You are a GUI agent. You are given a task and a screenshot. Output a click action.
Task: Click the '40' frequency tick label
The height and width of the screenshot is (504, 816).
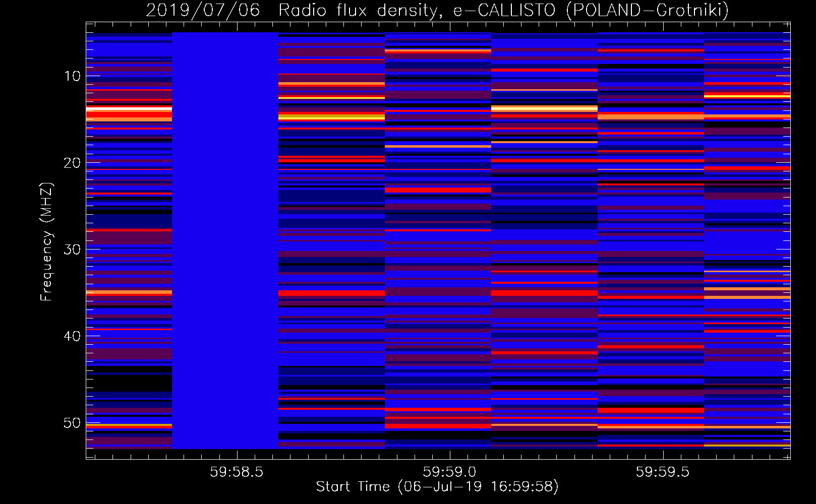point(73,336)
